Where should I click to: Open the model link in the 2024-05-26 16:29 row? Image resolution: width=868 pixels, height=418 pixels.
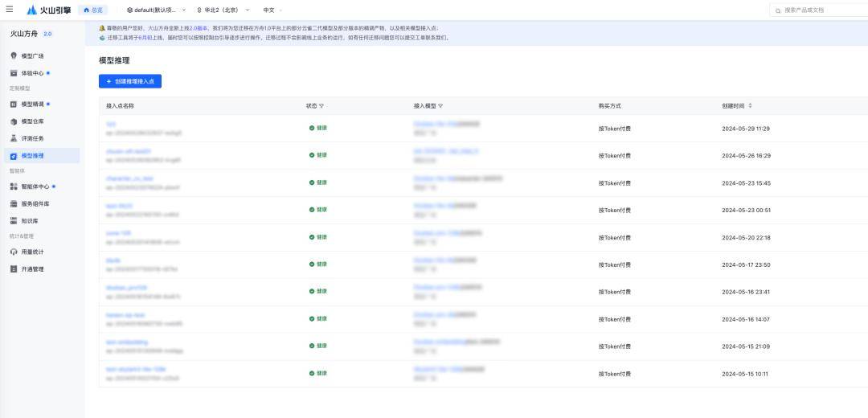click(x=445, y=151)
